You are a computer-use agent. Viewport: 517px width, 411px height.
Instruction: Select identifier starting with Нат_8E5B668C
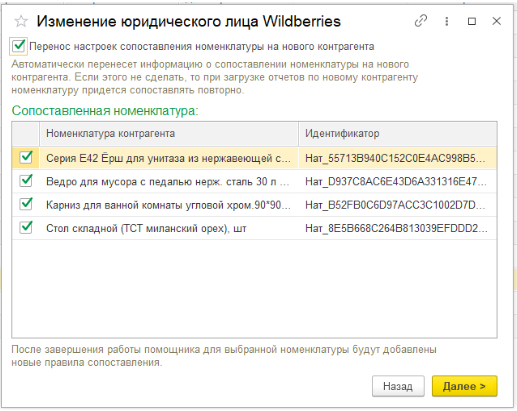click(396, 229)
